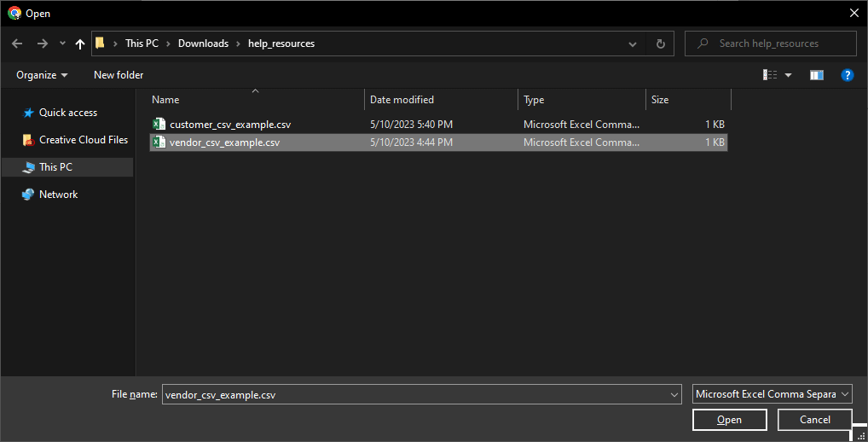This screenshot has height=442, width=868.
Task: Click the view layout icon
Action: [x=770, y=75]
